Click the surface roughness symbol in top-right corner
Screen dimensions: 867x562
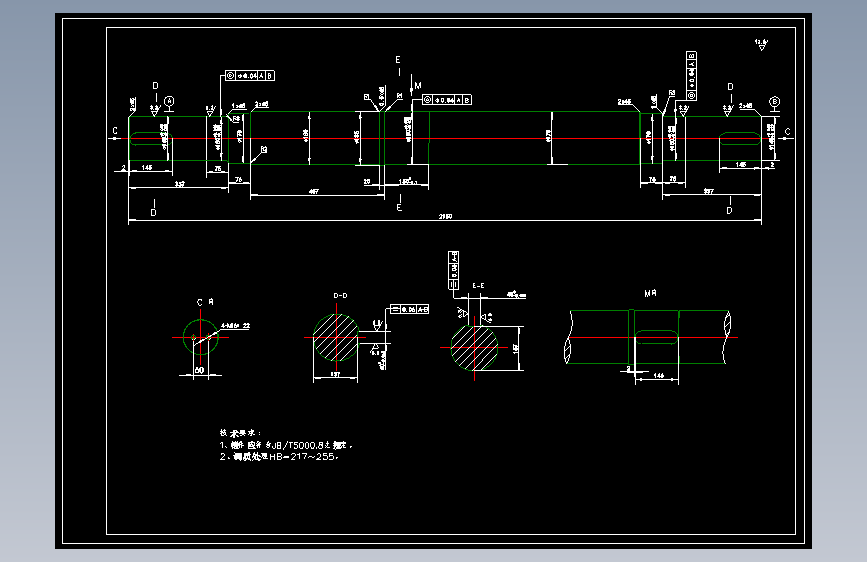761,44
